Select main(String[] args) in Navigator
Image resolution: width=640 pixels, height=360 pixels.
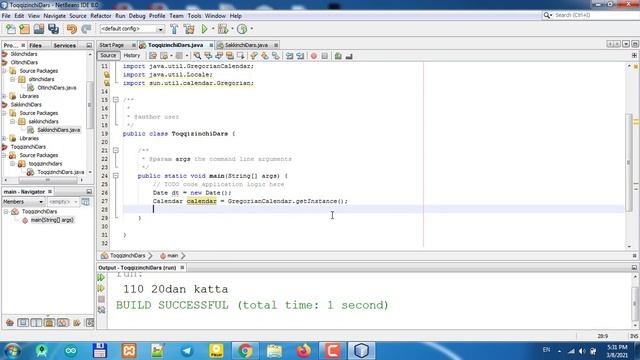52,220
